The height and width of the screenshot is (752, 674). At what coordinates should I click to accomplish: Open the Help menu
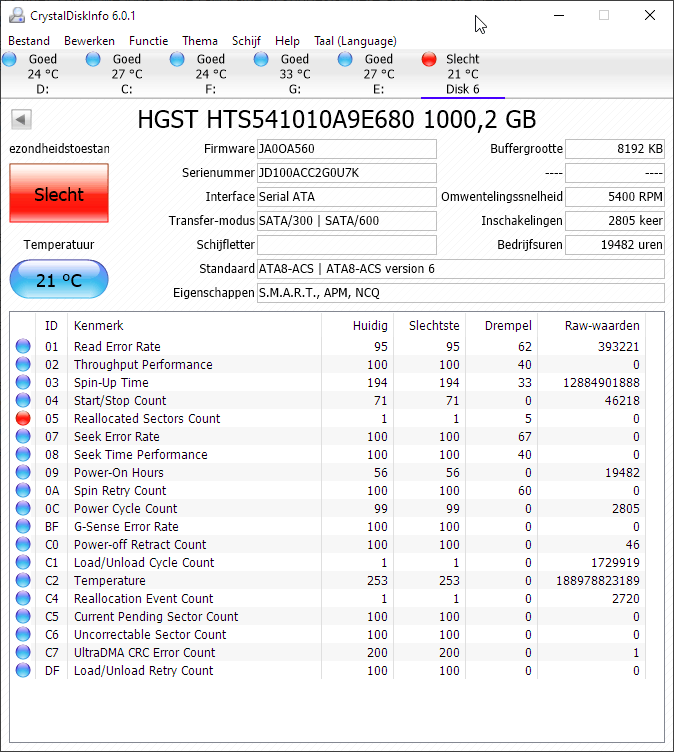287,41
